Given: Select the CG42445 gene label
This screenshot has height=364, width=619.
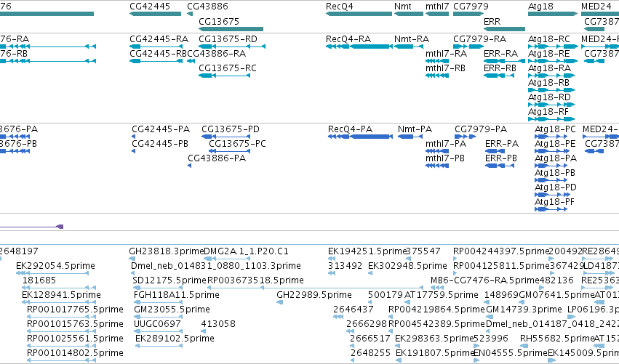Looking at the screenshot, I should (x=150, y=7).
